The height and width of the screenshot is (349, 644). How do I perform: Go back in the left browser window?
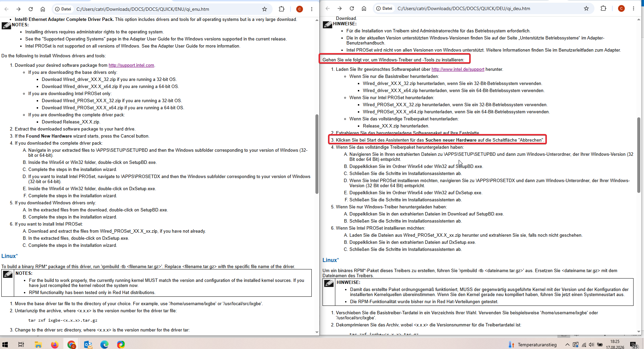[x=6, y=9]
